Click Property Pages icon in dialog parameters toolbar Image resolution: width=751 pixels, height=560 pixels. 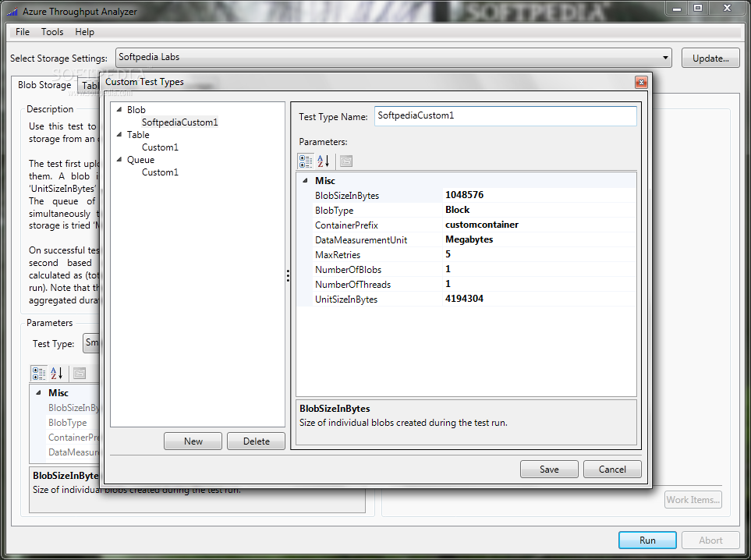tap(346, 161)
